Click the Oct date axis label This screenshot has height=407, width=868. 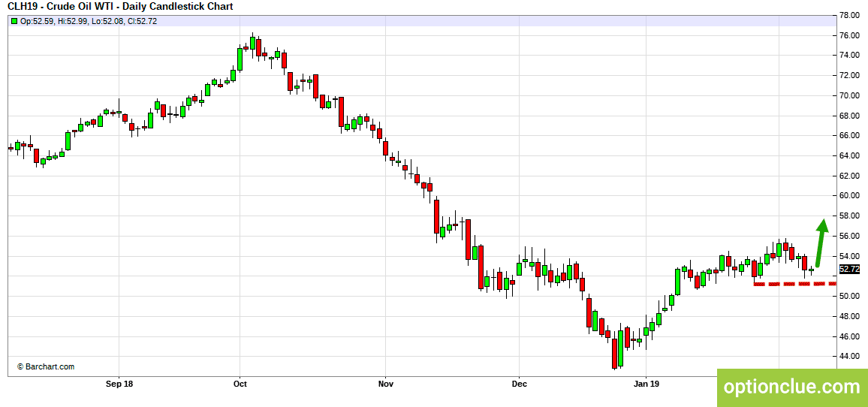(x=240, y=383)
